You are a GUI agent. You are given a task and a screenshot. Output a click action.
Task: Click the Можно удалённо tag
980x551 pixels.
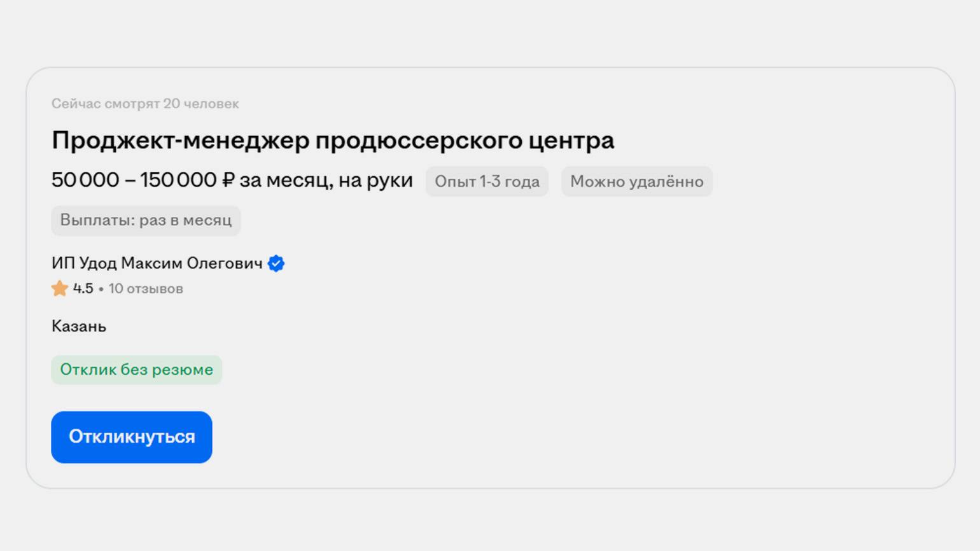636,182
